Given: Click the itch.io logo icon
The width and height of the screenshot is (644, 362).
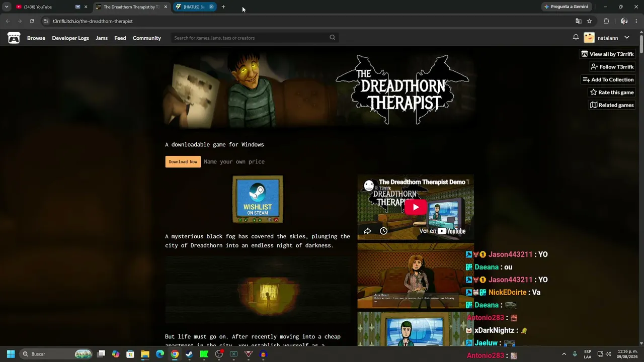Looking at the screenshot, I should pyautogui.click(x=14, y=38).
